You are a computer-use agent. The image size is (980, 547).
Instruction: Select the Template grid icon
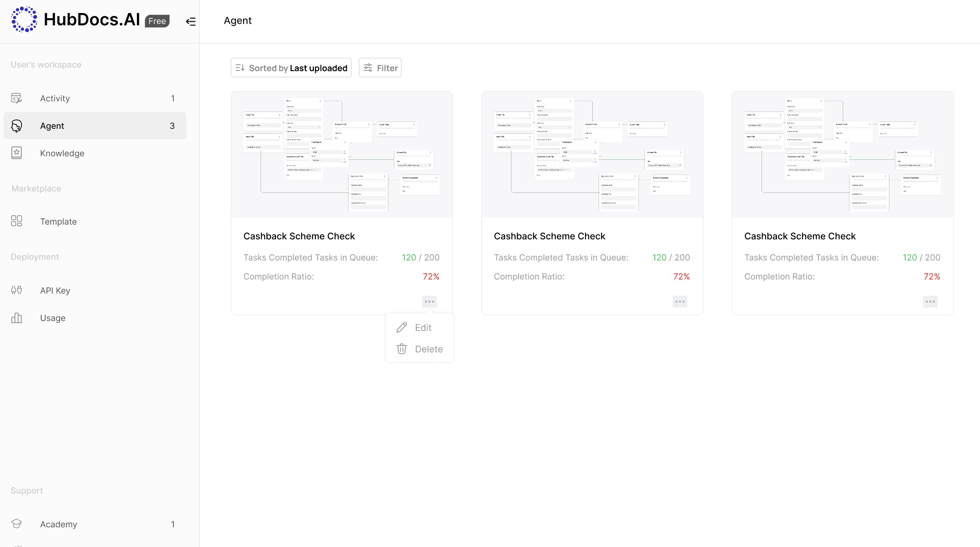pos(17,221)
